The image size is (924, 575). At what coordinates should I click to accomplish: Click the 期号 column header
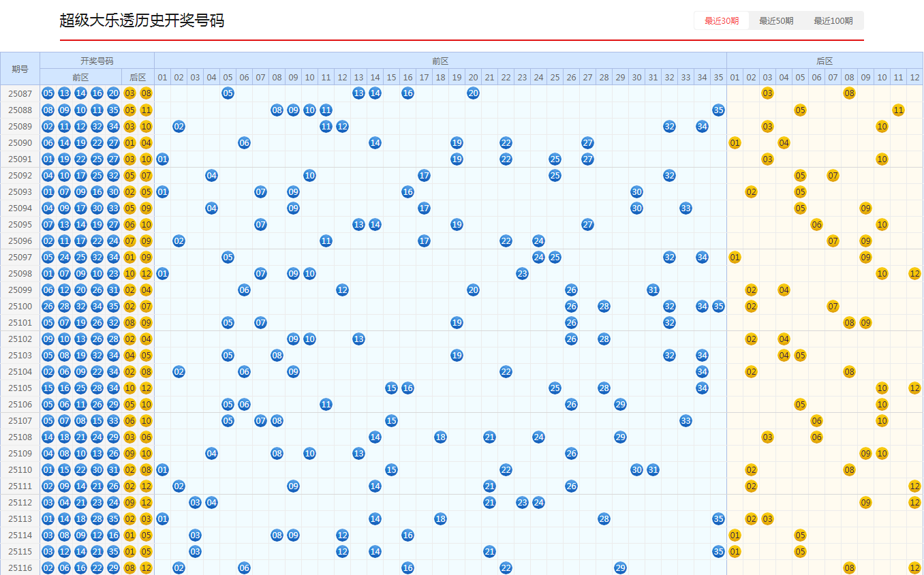[x=20, y=69]
